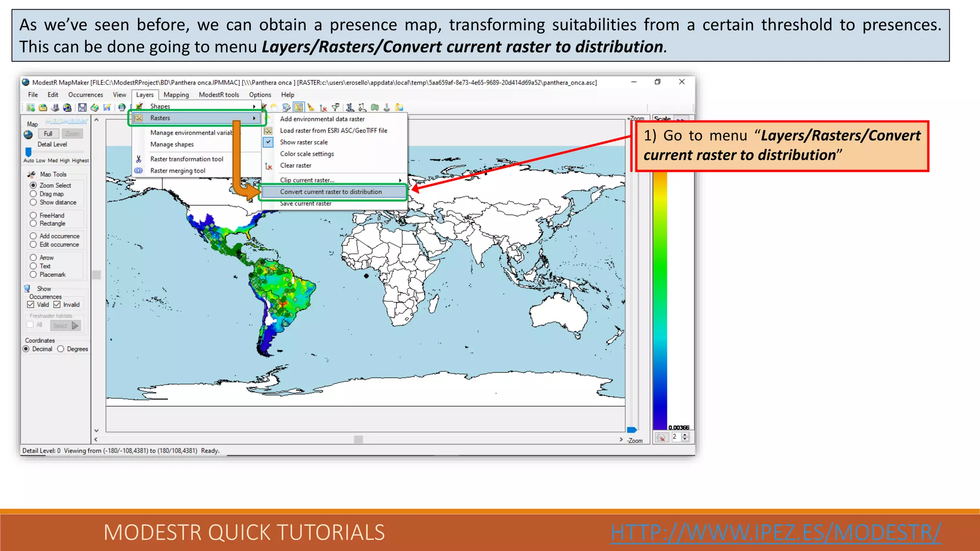Choose Manage shapes in Layers menu
This screenshot has height=551, width=980.
[x=172, y=144]
